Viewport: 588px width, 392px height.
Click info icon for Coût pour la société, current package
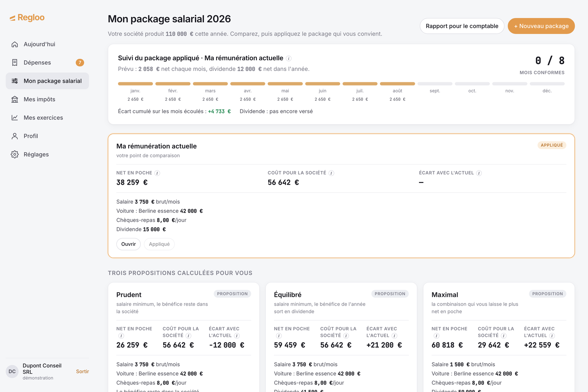tap(331, 173)
